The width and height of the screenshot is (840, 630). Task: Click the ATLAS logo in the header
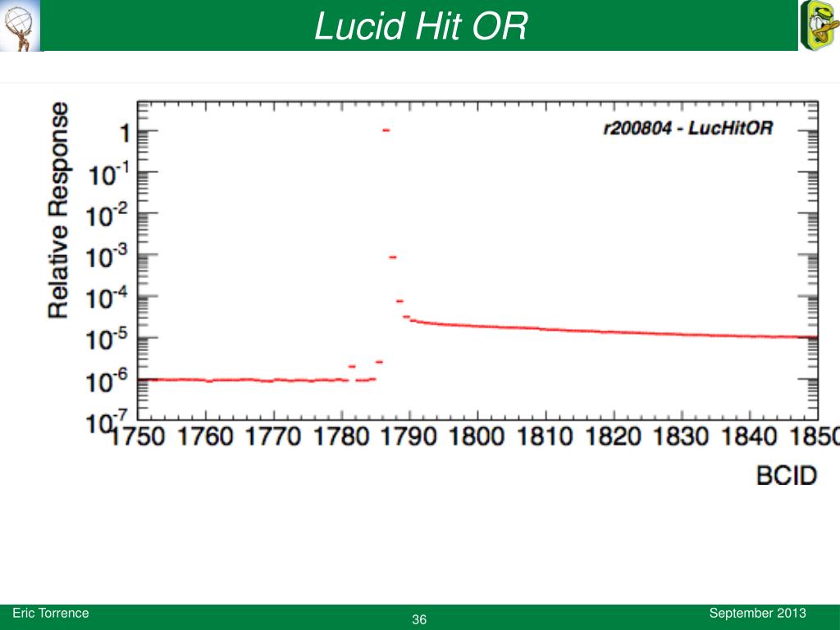(21, 25)
